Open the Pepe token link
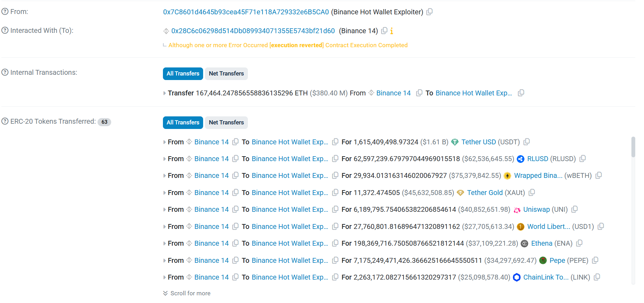Image resolution: width=644 pixels, height=303 pixels. click(557, 260)
